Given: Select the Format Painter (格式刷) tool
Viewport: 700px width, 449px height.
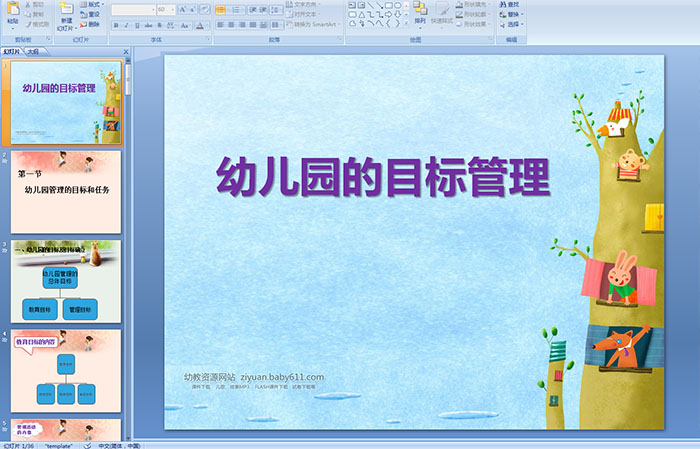Looking at the screenshot, I should coord(37,24).
